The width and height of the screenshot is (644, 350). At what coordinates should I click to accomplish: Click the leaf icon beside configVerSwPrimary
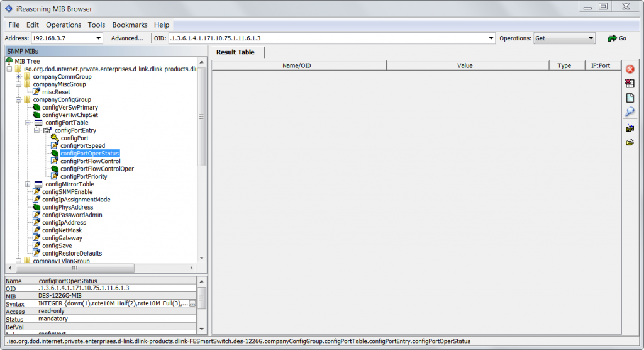point(36,108)
